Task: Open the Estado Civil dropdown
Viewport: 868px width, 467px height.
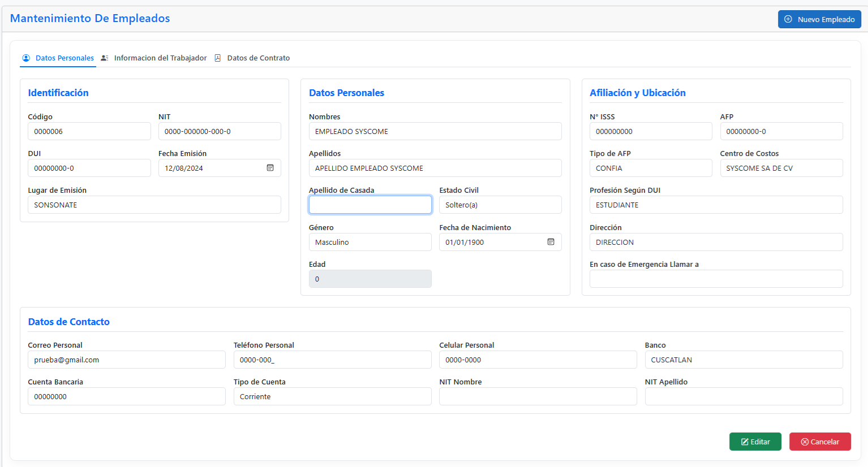Action: pyautogui.click(x=500, y=205)
